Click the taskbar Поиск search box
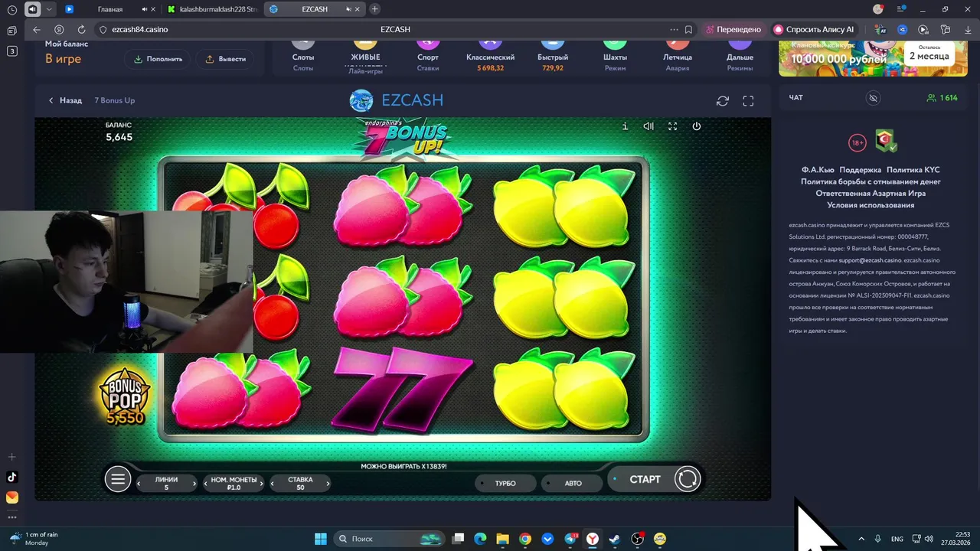The width and height of the screenshot is (980, 551). [390, 539]
